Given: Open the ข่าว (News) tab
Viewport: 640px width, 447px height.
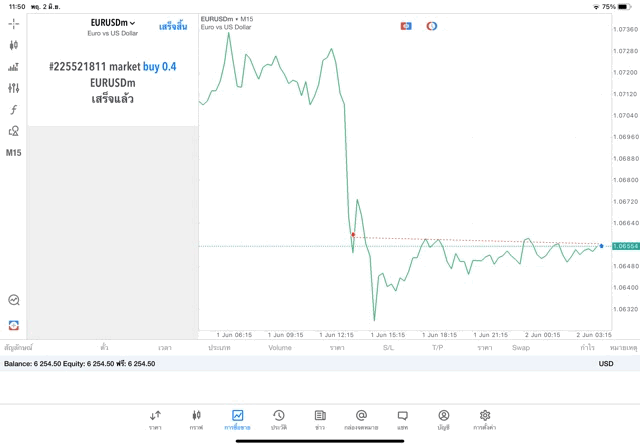Looking at the screenshot, I should pyautogui.click(x=319, y=419).
